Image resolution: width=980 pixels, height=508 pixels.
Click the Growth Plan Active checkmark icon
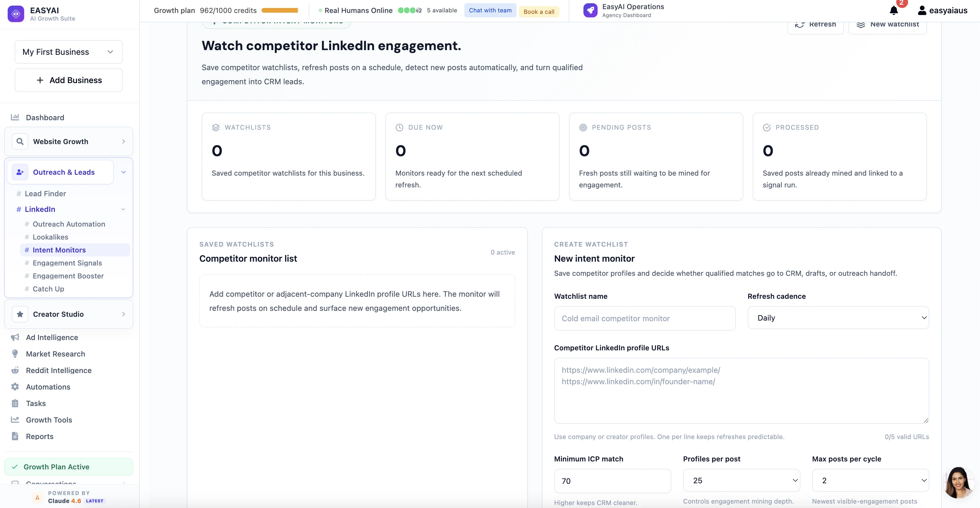[x=15, y=466]
